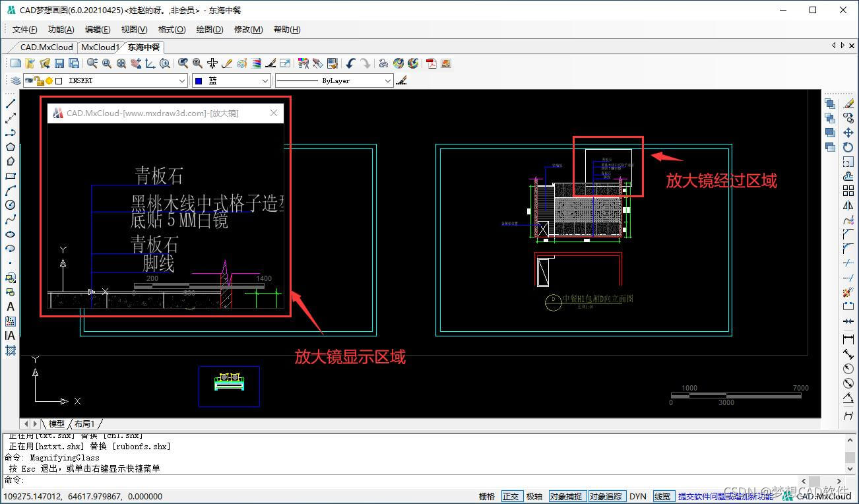Open the ByLayer linetype dropdown
Screen dimensions: 859x504
pyautogui.click(x=387, y=80)
